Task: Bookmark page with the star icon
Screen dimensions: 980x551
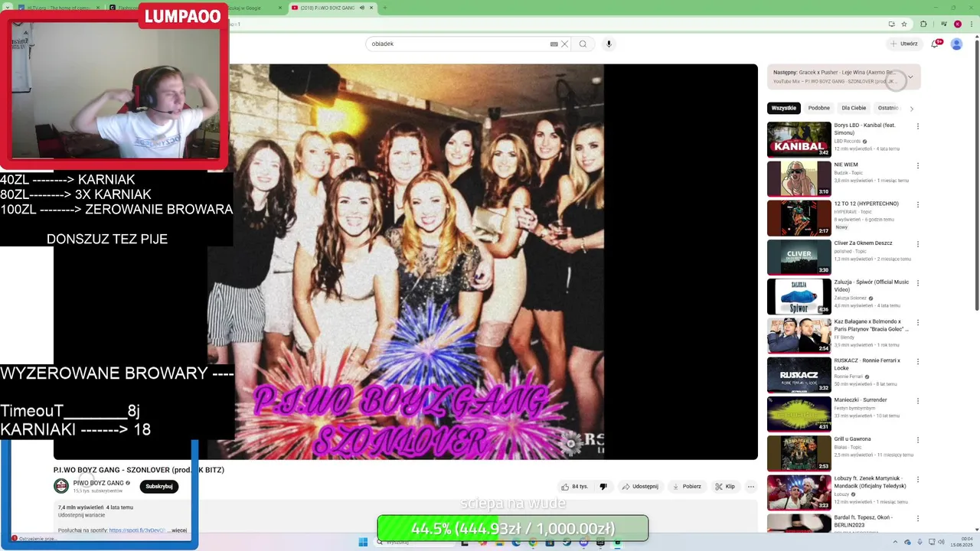Action: click(x=904, y=24)
